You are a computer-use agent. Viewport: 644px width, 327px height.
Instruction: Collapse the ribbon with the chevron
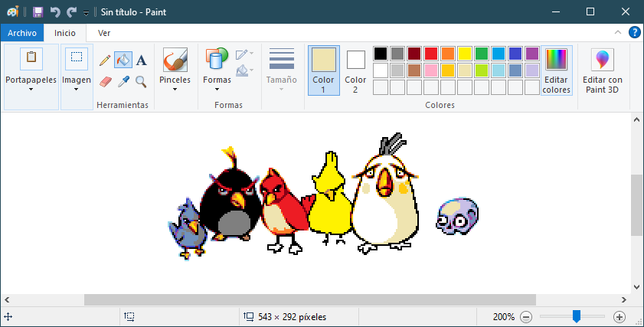tap(618, 32)
